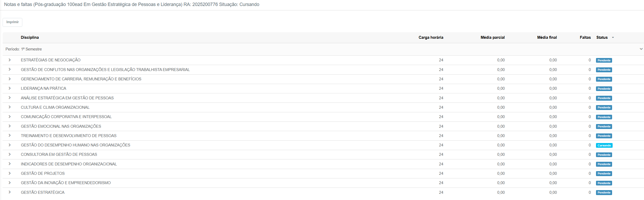Open the Status column dropdown arrow
This screenshot has width=644, height=200.
[613, 38]
